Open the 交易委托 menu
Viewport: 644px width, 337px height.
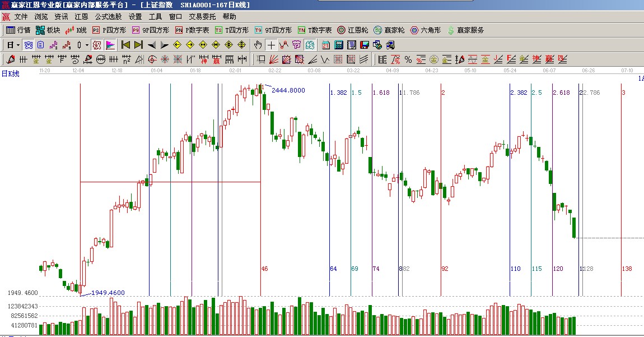pyautogui.click(x=202, y=17)
